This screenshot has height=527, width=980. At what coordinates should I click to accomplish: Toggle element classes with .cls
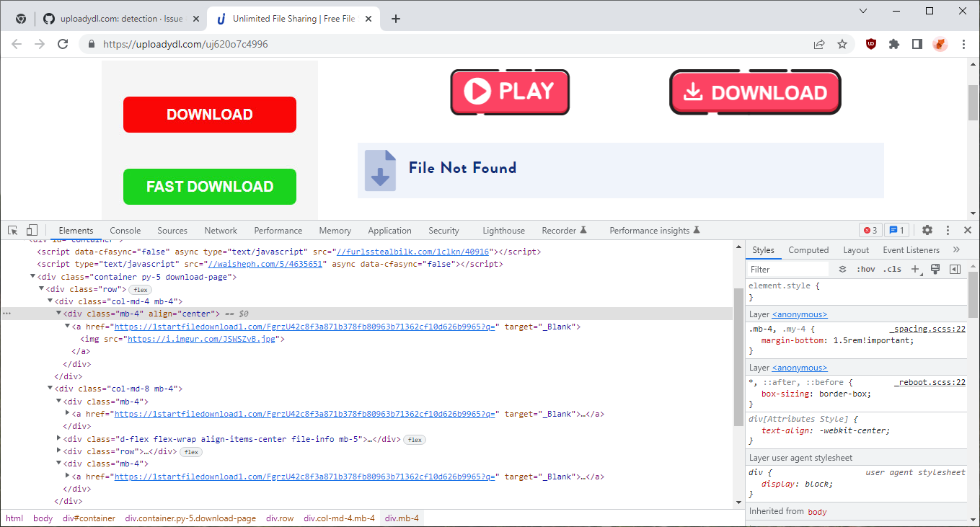tap(892, 268)
